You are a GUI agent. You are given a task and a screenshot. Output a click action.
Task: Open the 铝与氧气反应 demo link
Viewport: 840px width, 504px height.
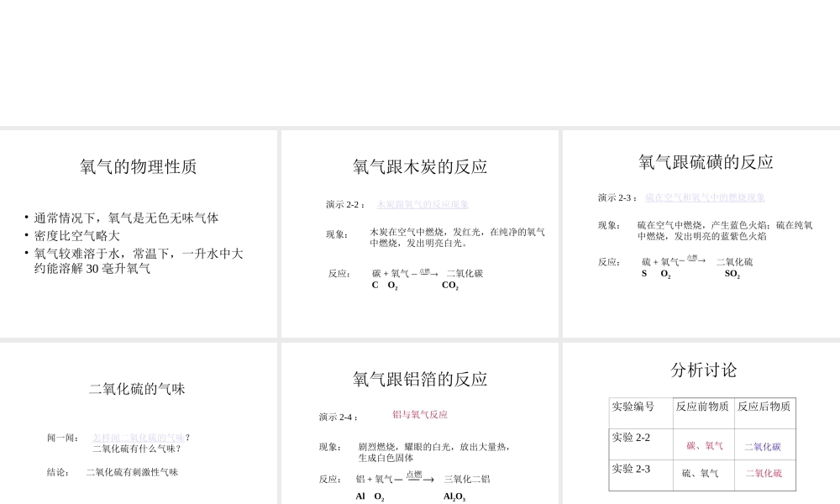click(x=421, y=414)
